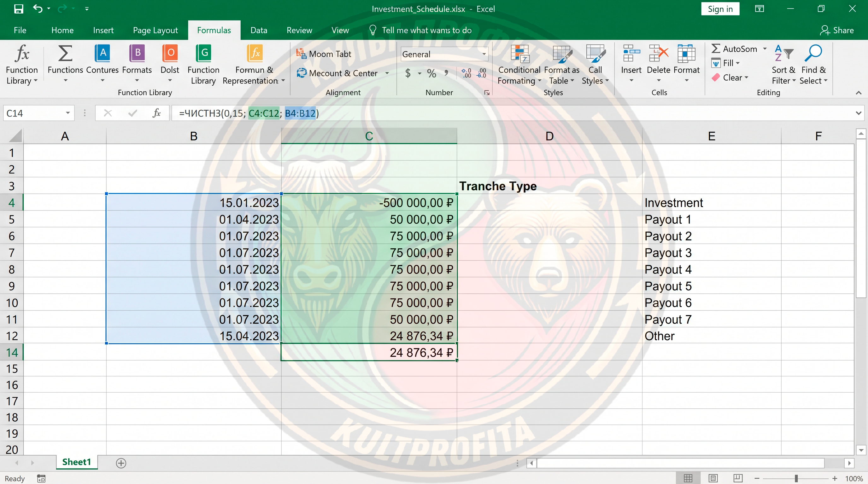The image size is (868, 484).
Task: Click the Save icon in title bar
Action: pos(19,9)
